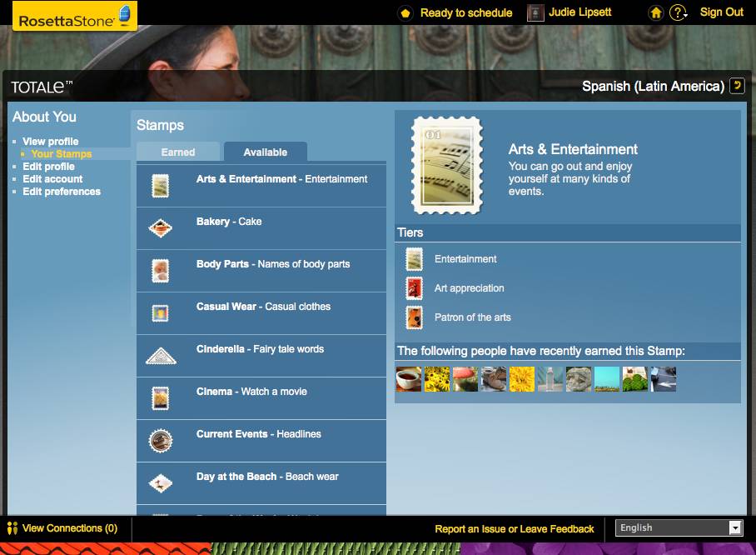Open the red mushroom user avatar
This screenshot has width=756, height=555.
465,379
